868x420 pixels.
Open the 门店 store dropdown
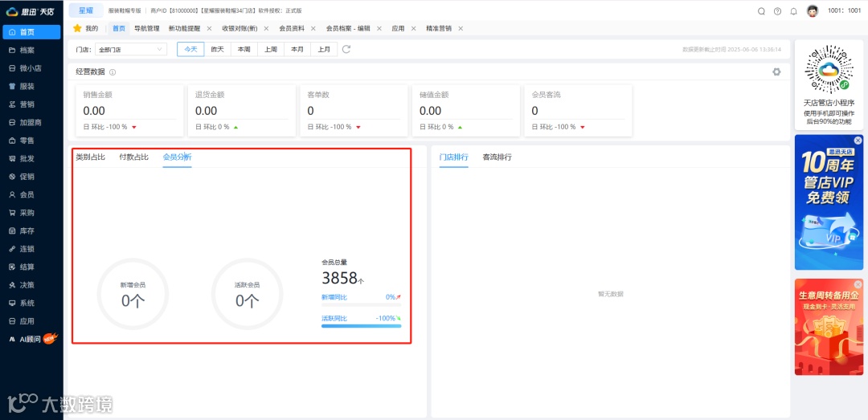click(x=131, y=49)
